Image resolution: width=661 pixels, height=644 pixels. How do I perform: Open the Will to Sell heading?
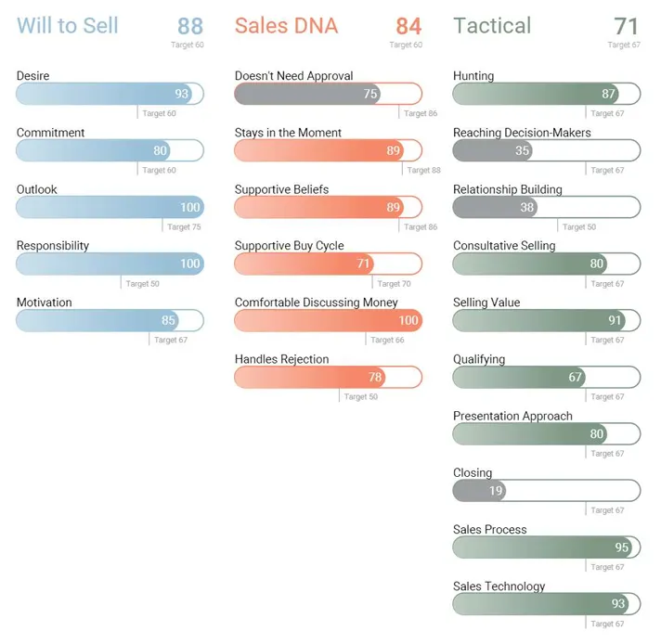[x=68, y=26]
